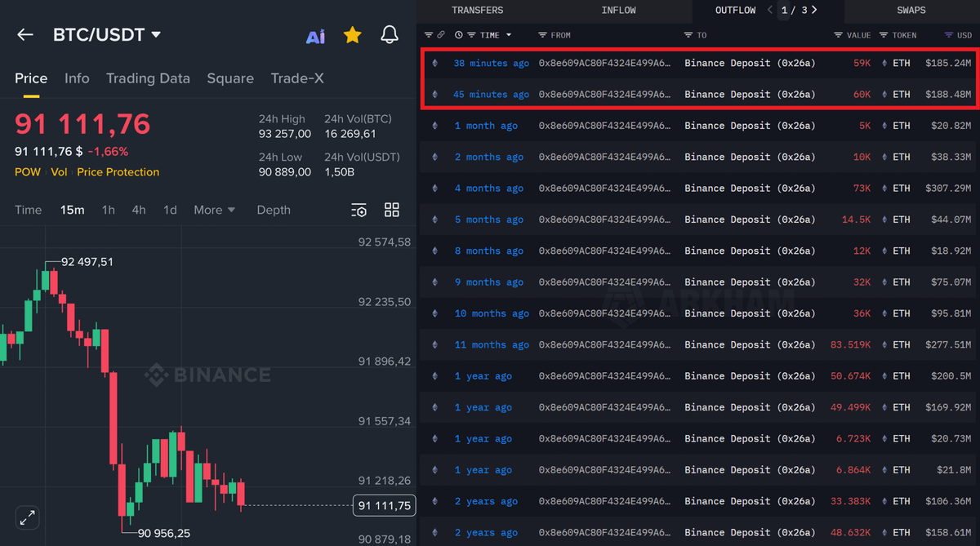This screenshot has width=980, height=546.
Task: Open the 38 minutes ago transaction
Action: coord(491,63)
